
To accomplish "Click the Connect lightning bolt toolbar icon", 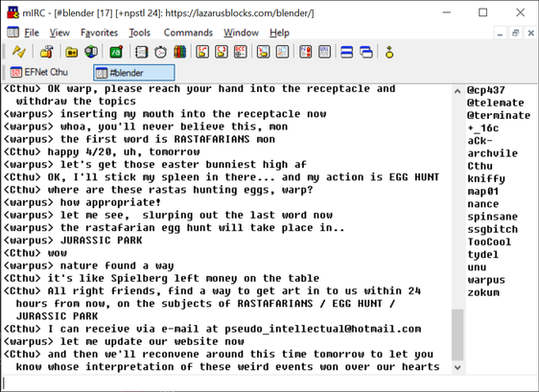I will [x=19, y=52].
